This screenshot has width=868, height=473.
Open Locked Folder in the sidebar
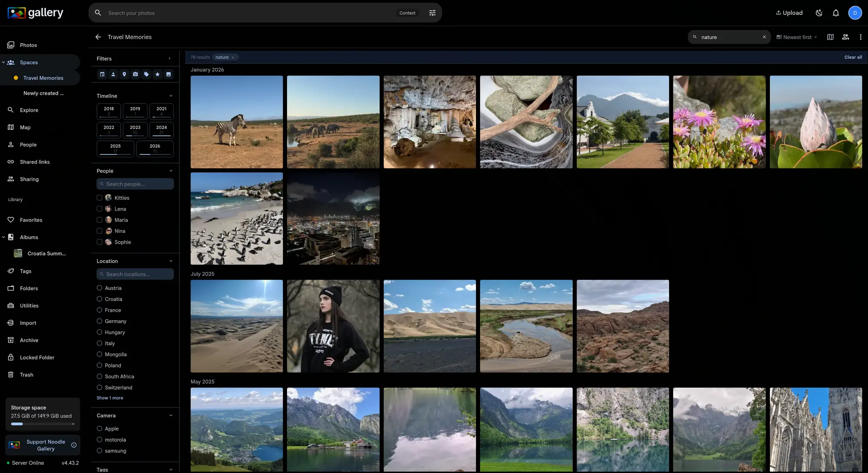(37, 357)
